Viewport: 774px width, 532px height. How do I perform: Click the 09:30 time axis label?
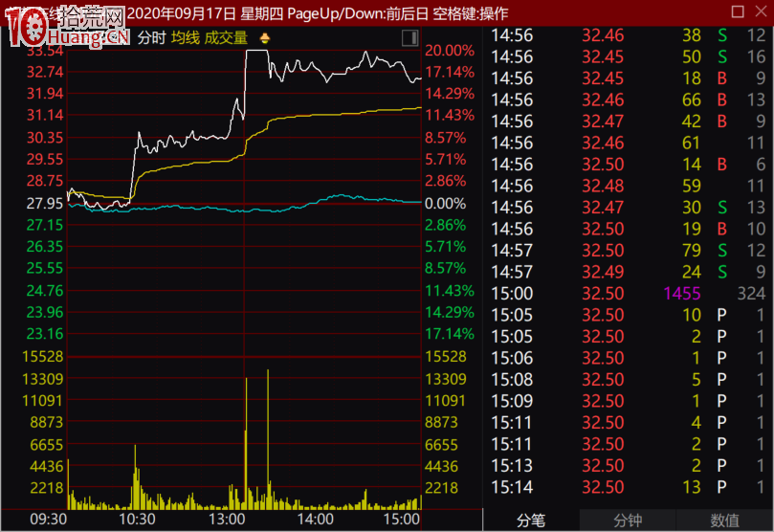tap(49, 520)
